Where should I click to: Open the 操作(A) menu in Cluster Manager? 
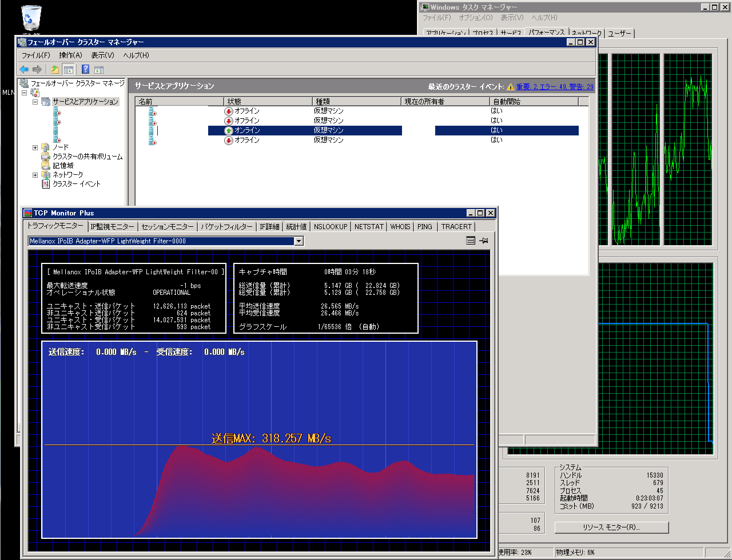(70, 55)
